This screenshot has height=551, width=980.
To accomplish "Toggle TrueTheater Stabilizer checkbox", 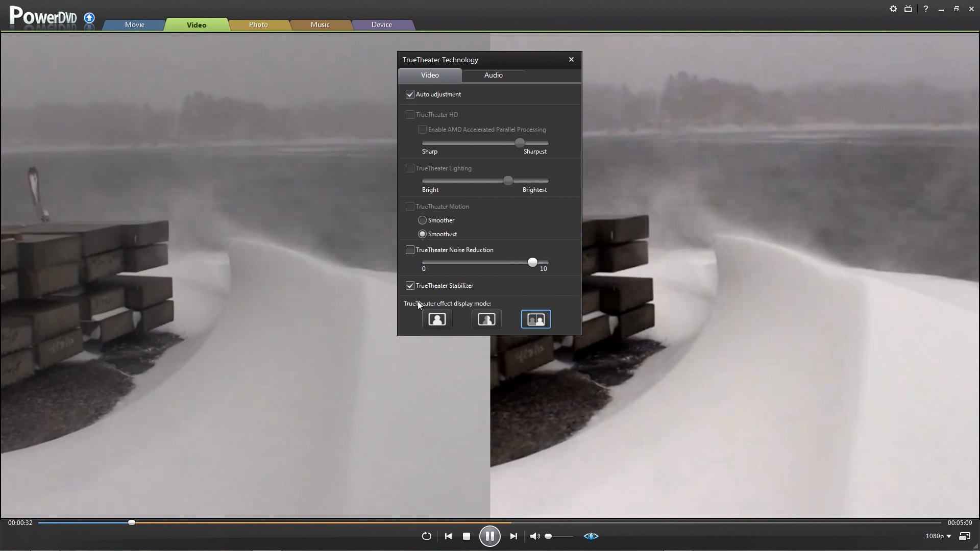I will 410,286.
